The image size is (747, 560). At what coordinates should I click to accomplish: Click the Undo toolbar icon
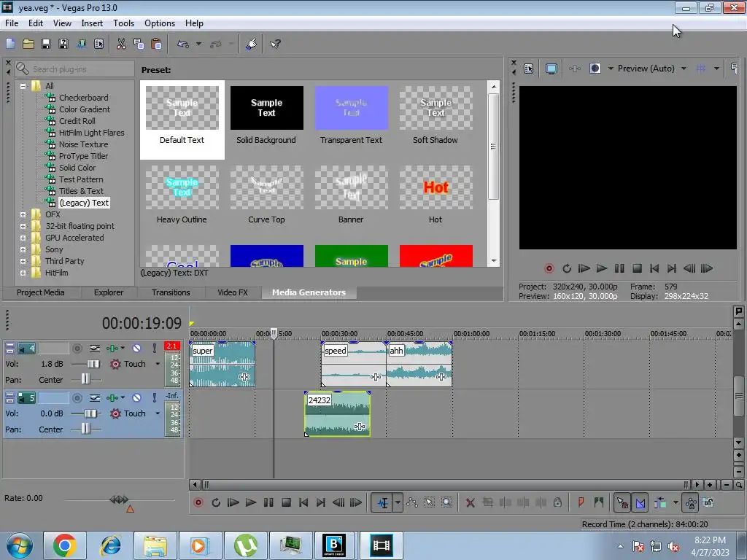click(x=183, y=44)
